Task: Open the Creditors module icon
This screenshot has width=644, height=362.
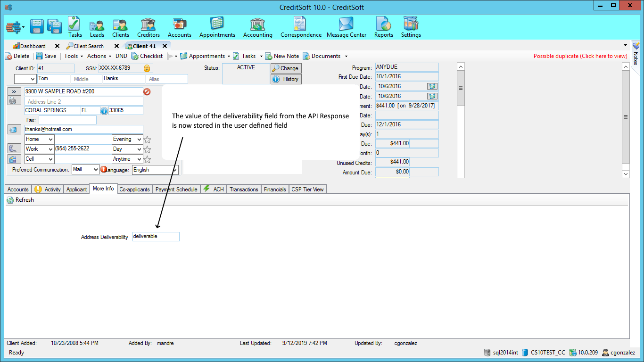Action: [x=149, y=28]
